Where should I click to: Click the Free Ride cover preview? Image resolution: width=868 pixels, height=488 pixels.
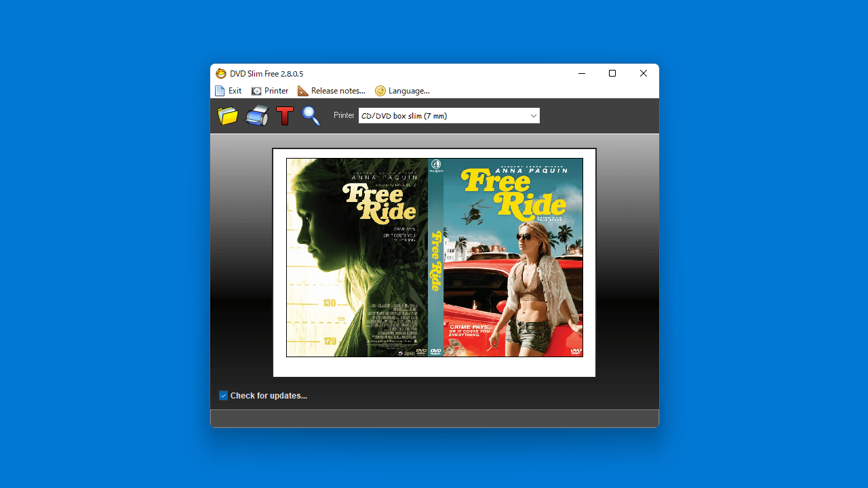(435, 258)
